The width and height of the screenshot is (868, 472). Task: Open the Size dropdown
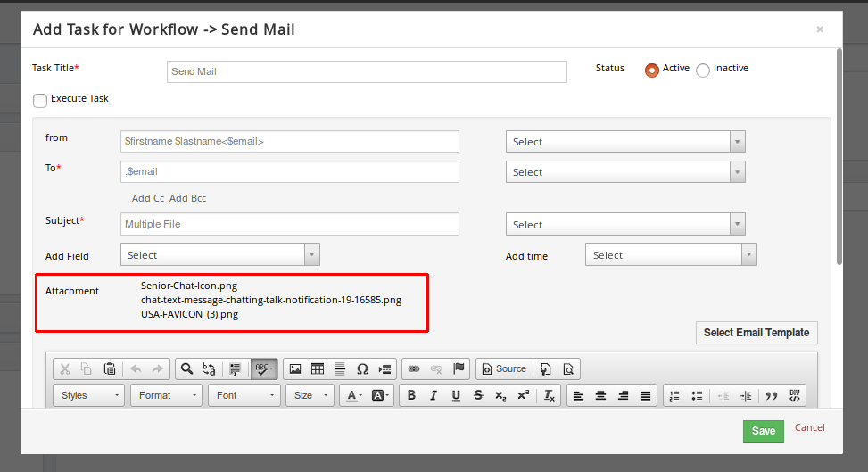[310, 395]
